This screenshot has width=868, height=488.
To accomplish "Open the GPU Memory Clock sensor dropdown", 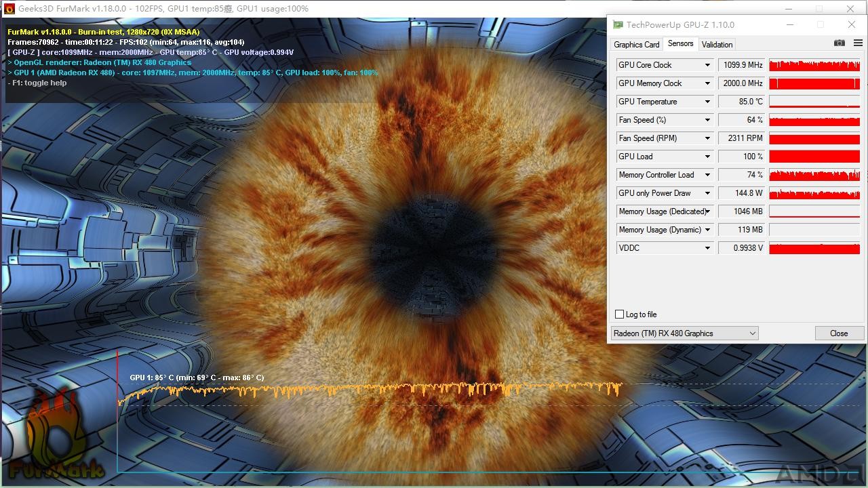I will [x=707, y=83].
